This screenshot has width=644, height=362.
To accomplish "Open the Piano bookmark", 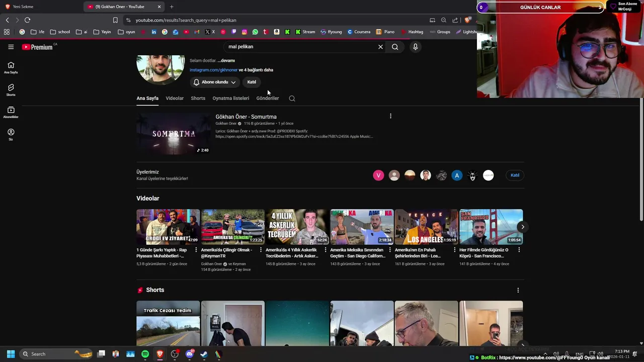I will coord(385,32).
